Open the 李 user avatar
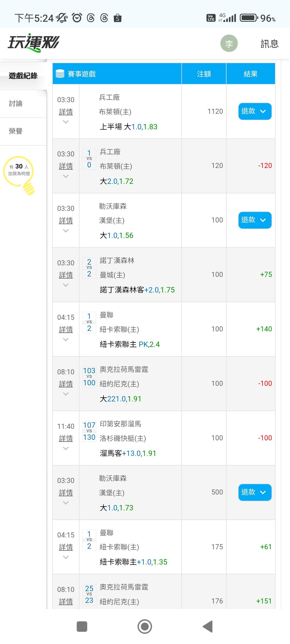The image size is (290, 644). (x=229, y=43)
